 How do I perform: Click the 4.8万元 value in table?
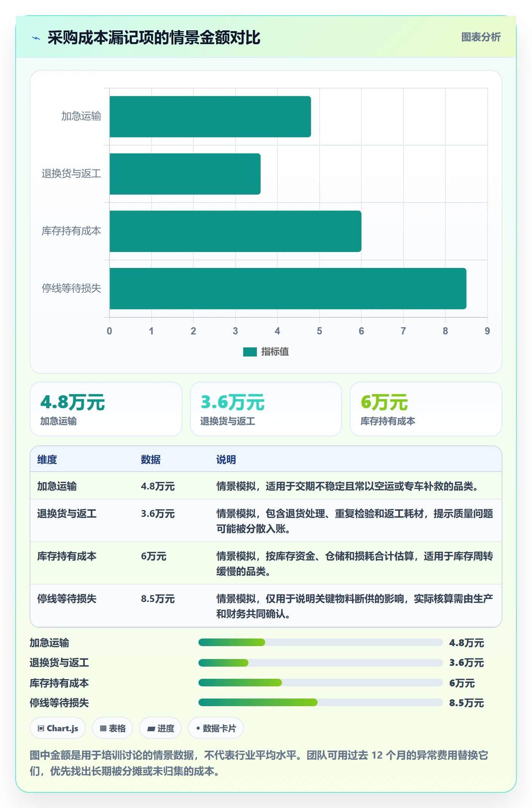coord(158,486)
